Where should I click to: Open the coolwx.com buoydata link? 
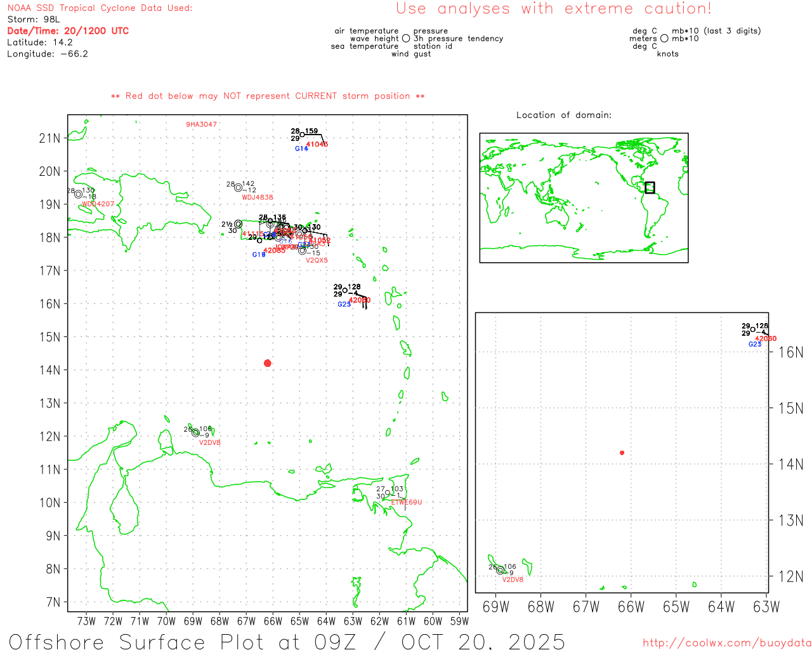coord(726,643)
